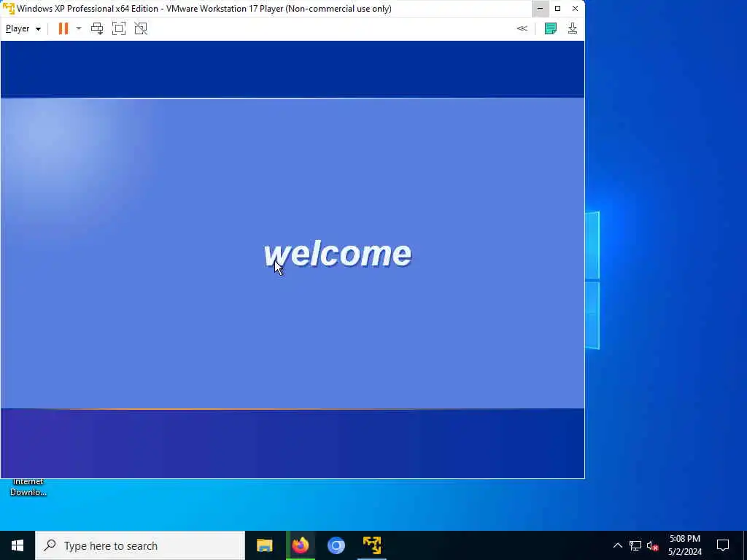747x560 pixels.
Task: Minimize the VMware Player window
Action: (x=541, y=9)
